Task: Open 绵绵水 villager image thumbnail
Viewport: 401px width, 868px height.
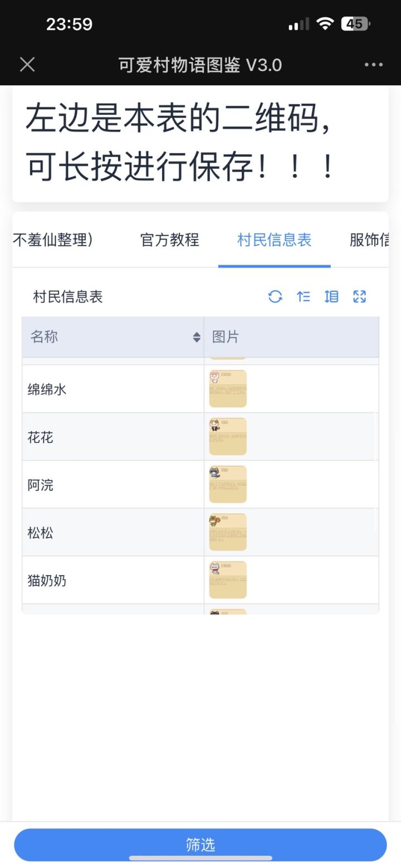Action: pyautogui.click(x=228, y=389)
